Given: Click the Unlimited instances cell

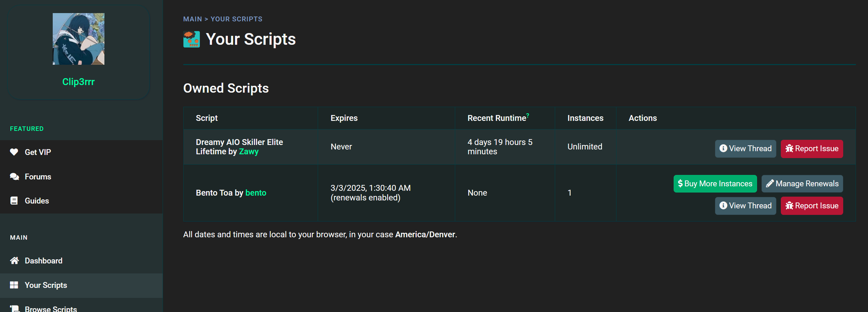Looking at the screenshot, I should [585, 147].
